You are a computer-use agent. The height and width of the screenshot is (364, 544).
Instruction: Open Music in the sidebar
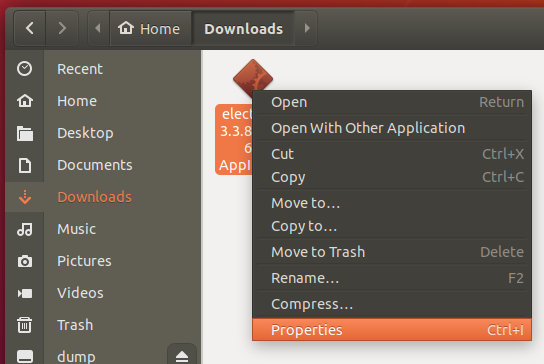(76, 229)
